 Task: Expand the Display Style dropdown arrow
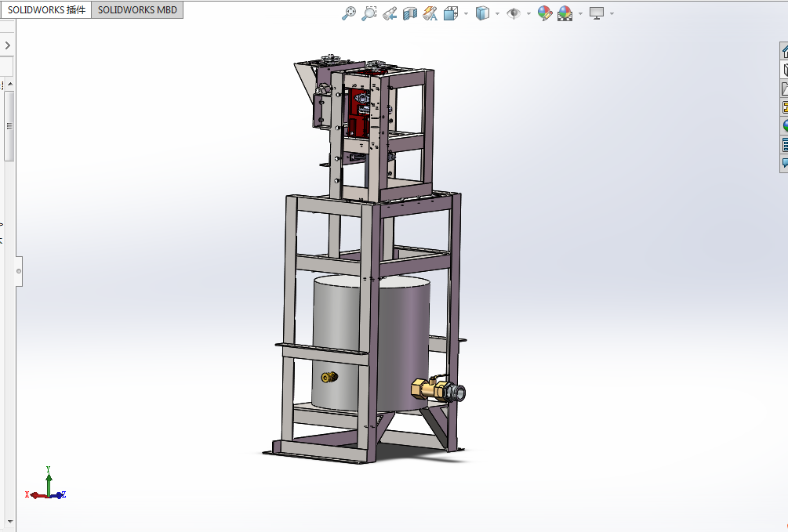pos(497,13)
